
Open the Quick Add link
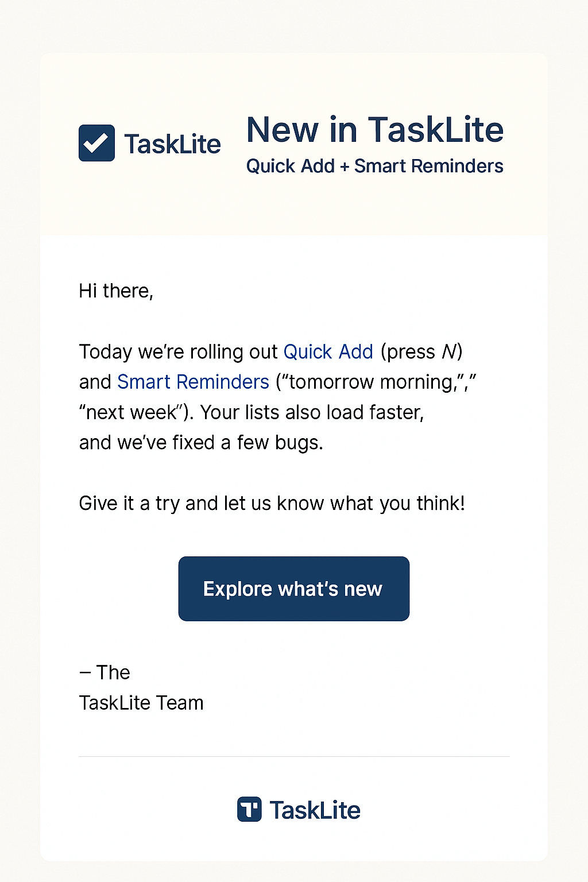[328, 351]
